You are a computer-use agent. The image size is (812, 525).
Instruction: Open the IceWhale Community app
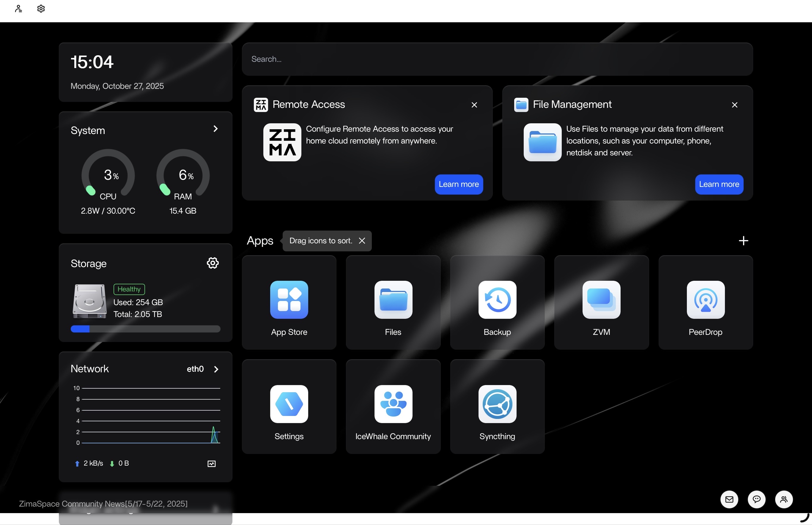(393, 404)
